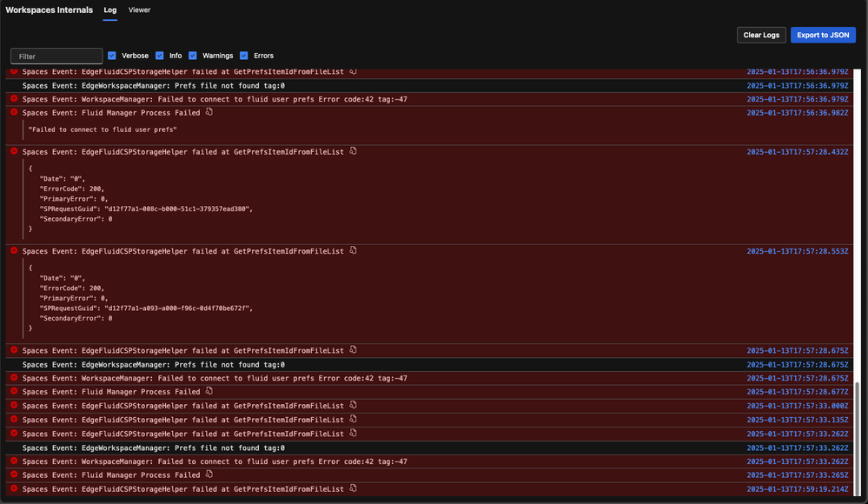Screen dimensions: 868x504
Task: Click the SPRequestGuid line containing d12f77a1-a093
Action: (x=146, y=308)
